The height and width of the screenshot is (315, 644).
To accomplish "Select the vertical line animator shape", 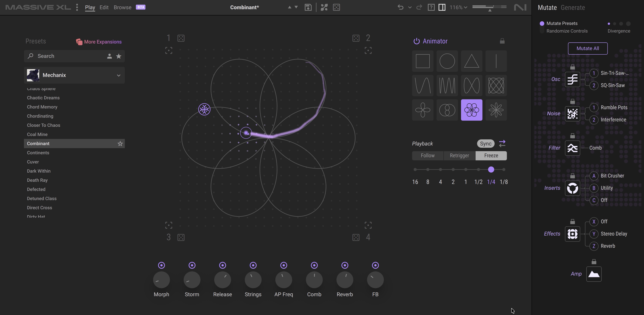I will point(496,61).
